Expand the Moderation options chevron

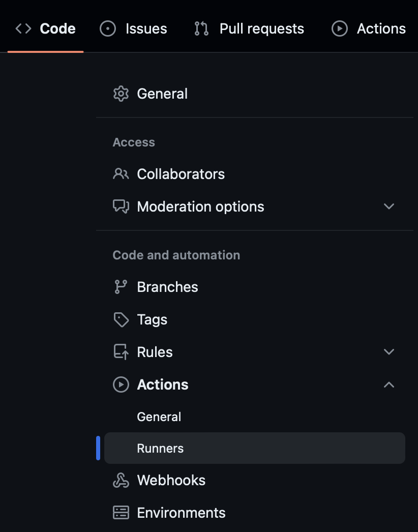pyautogui.click(x=389, y=206)
